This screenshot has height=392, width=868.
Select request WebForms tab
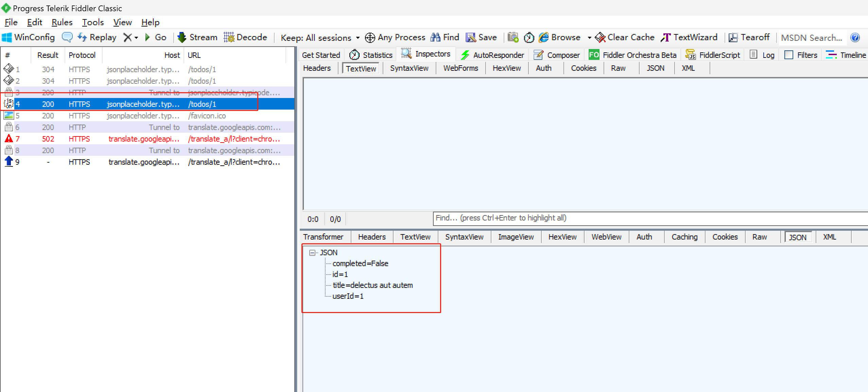coord(461,68)
